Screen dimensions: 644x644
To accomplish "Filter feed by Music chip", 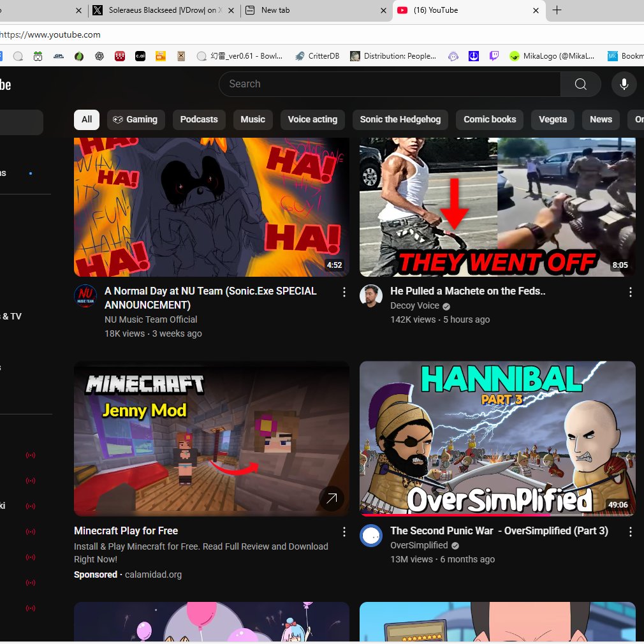I will click(253, 119).
